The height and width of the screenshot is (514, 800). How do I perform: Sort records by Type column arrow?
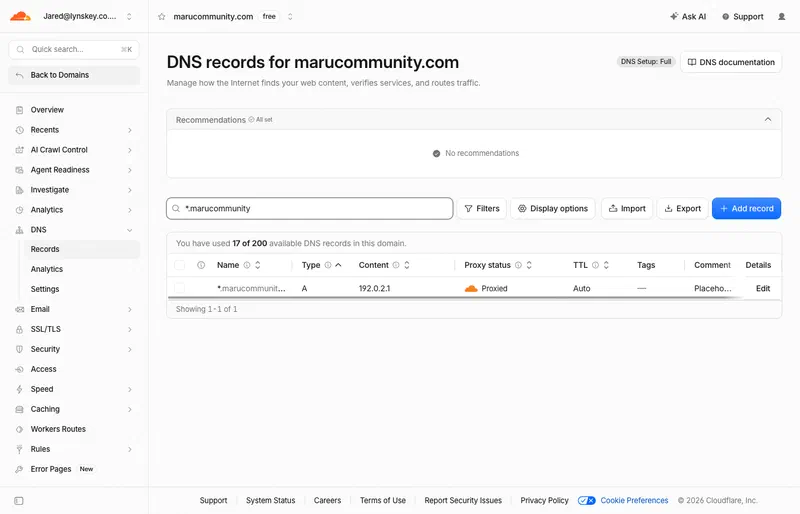(x=338, y=265)
